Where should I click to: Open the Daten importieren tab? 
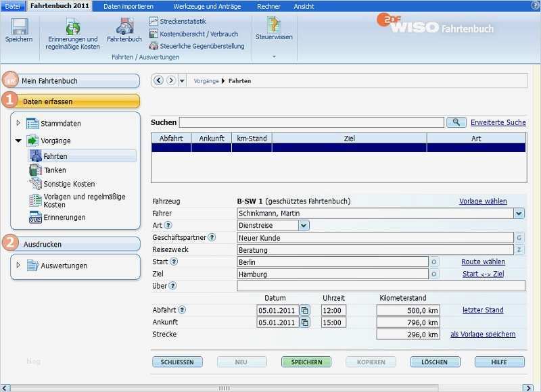tap(128, 7)
